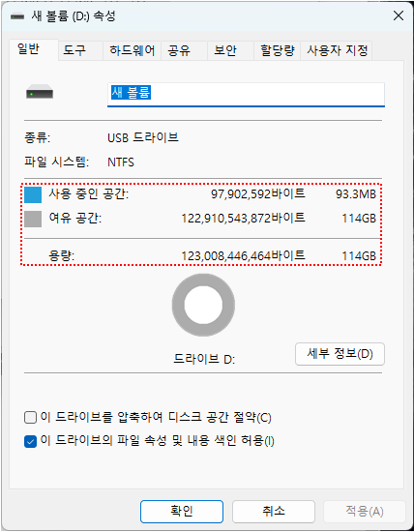Click the blue used space swatch

click(33, 194)
